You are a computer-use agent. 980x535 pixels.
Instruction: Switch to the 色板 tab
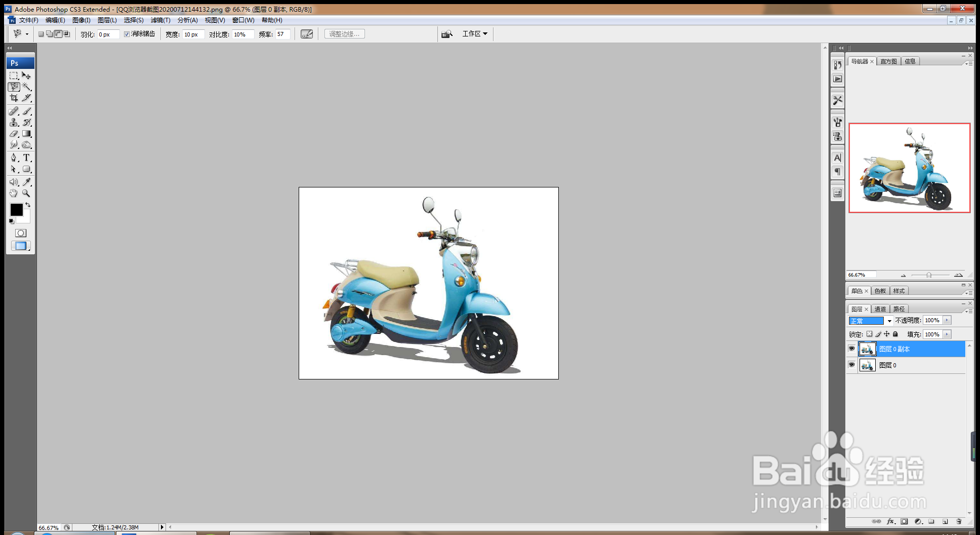pyautogui.click(x=880, y=291)
